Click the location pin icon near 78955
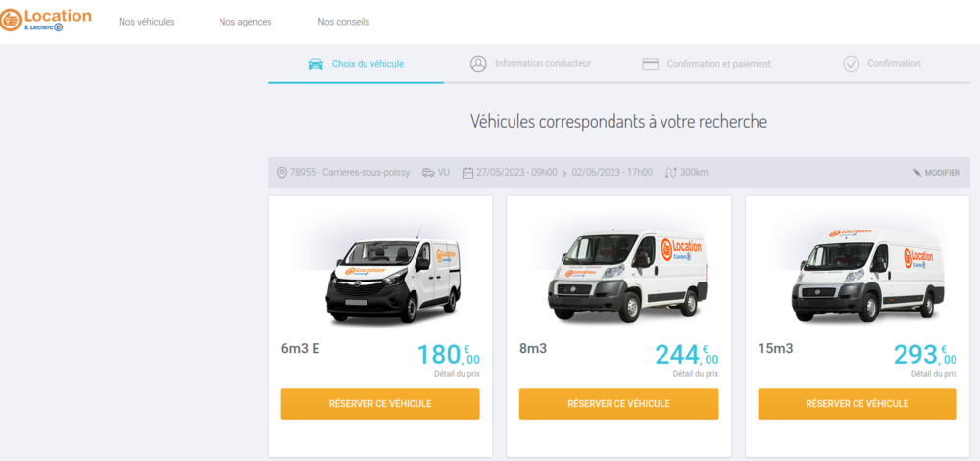This screenshot has height=461, width=980. pyautogui.click(x=282, y=173)
